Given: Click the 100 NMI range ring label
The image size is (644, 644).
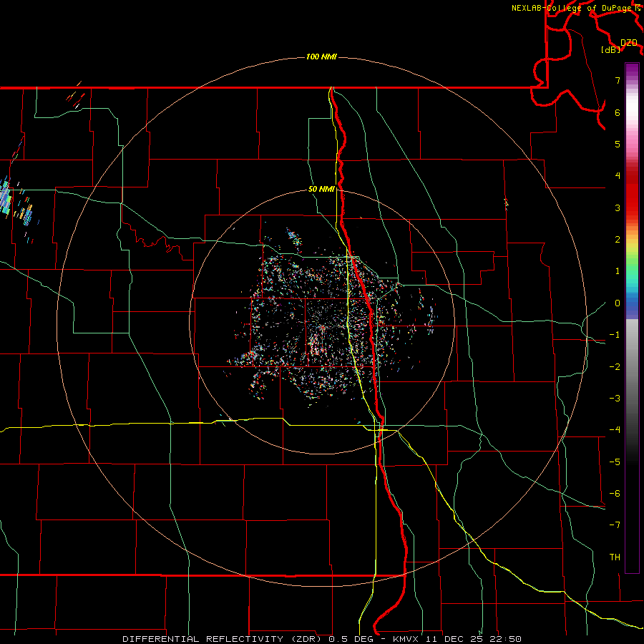Looking at the screenshot, I should click(321, 57).
